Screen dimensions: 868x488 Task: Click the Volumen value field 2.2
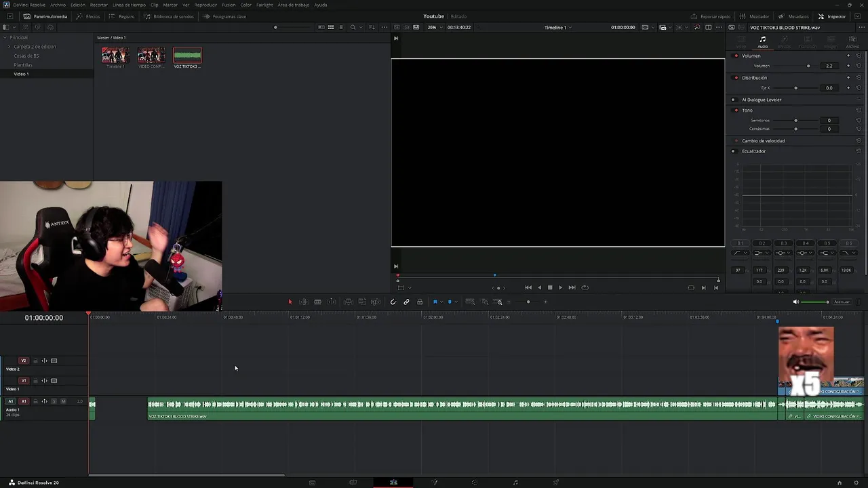[829, 66]
